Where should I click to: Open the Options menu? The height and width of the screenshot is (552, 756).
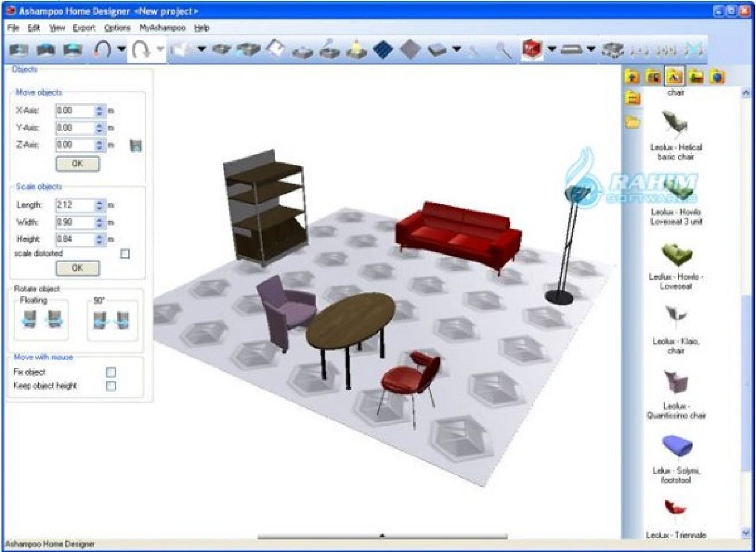(x=117, y=28)
